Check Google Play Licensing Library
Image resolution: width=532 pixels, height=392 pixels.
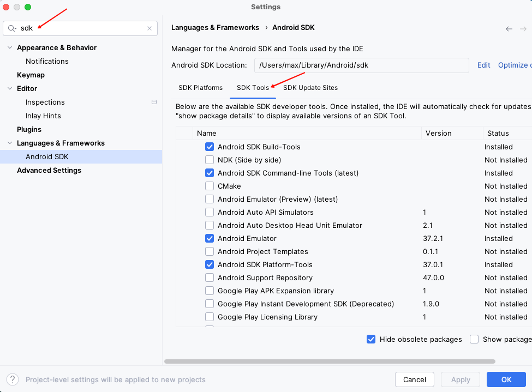click(210, 317)
